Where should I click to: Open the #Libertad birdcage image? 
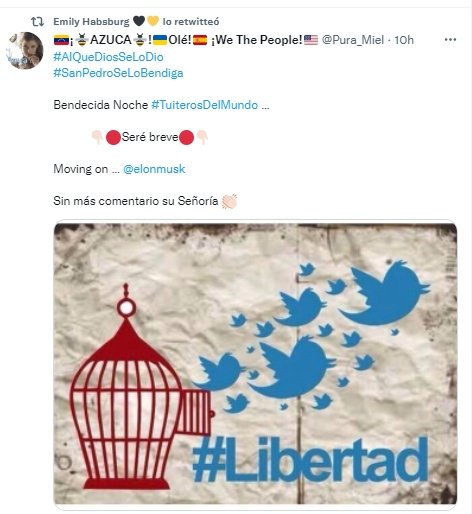tap(255, 364)
